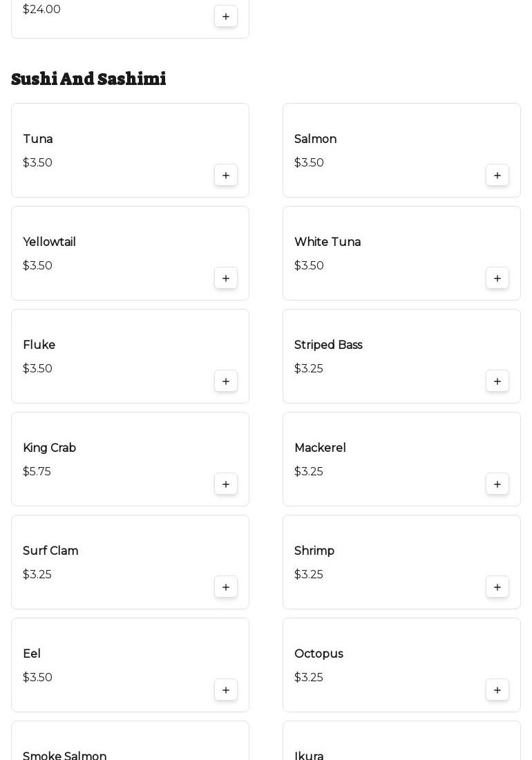The width and height of the screenshot is (532, 760).
Task: Select the Smoke Salmon menu card
Action: [130, 743]
